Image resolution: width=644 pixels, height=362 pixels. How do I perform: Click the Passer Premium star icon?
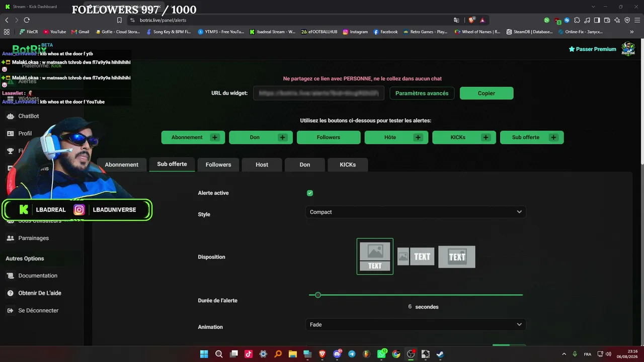tap(572, 49)
